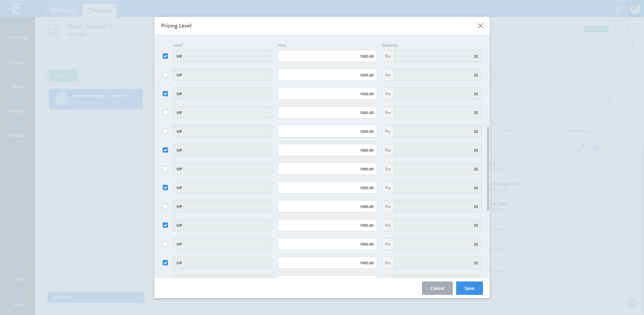Open the Invoice sidebar icon
The height and width of the screenshot is (315, 644).
tap(17, 103)
